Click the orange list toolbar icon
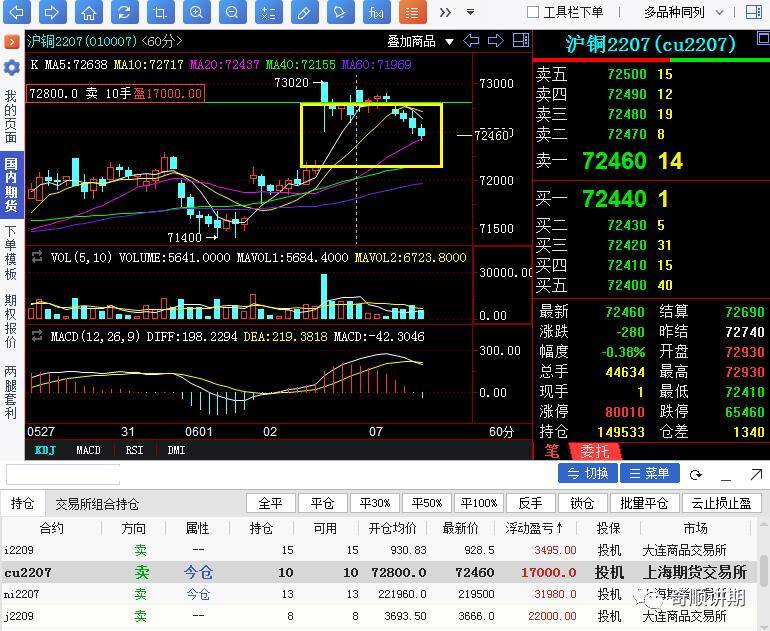The image size is (770, 631). [412, 12]
